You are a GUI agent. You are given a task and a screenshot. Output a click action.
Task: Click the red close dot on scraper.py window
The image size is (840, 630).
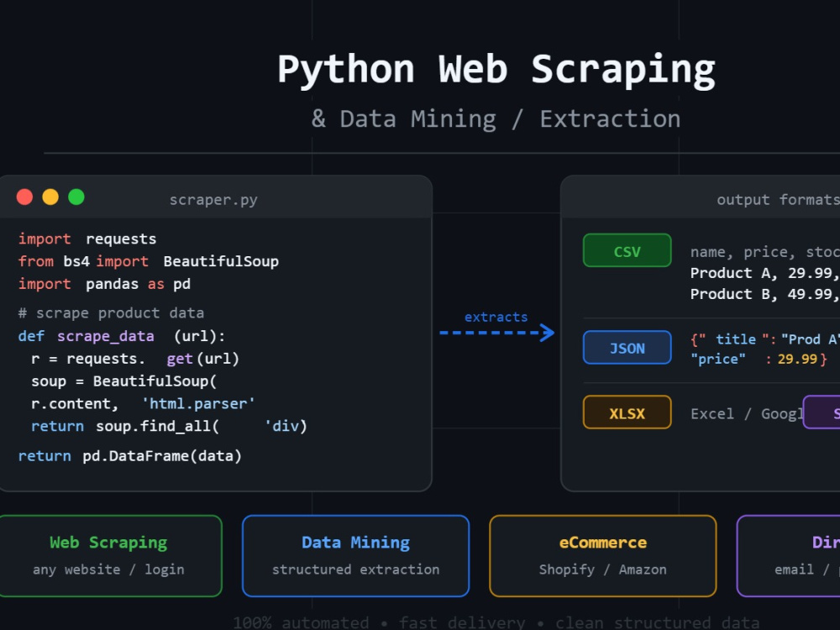pos(24,197)
